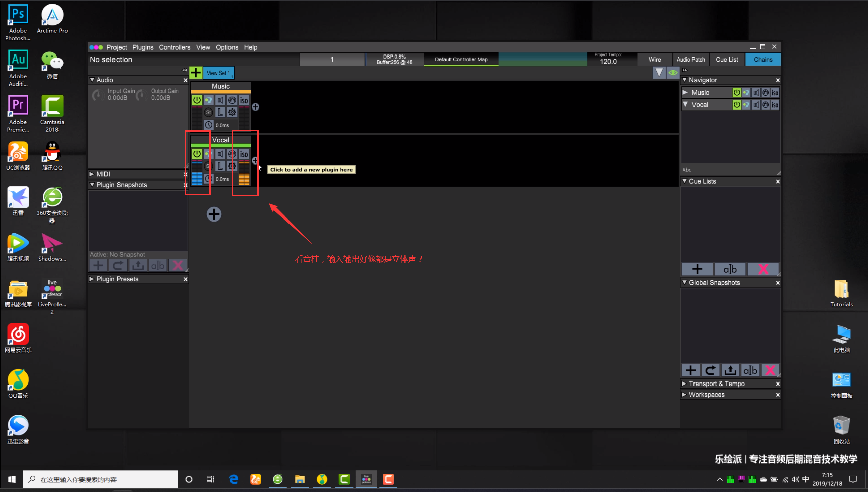This screenshot has height=492, width=868.
Task: Expand the Transport & Tempo panel
Action: point(684,384)
